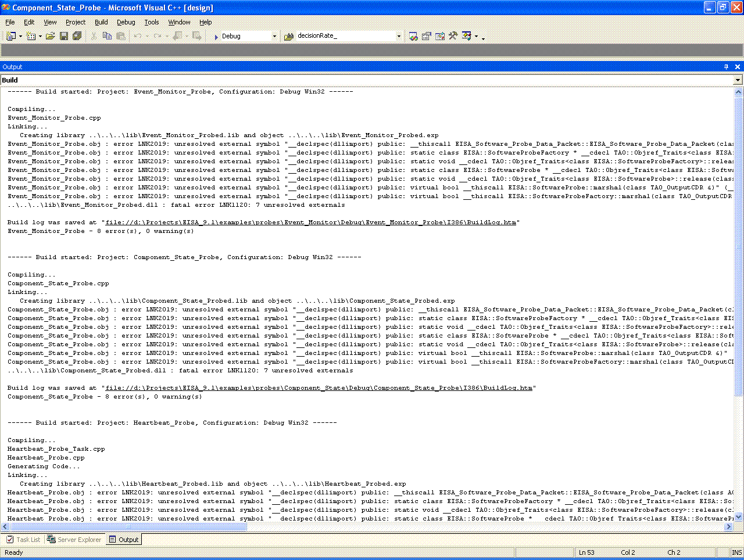
Task: Click the Navigate Backward icon
Action: click(x=177, y=36)
